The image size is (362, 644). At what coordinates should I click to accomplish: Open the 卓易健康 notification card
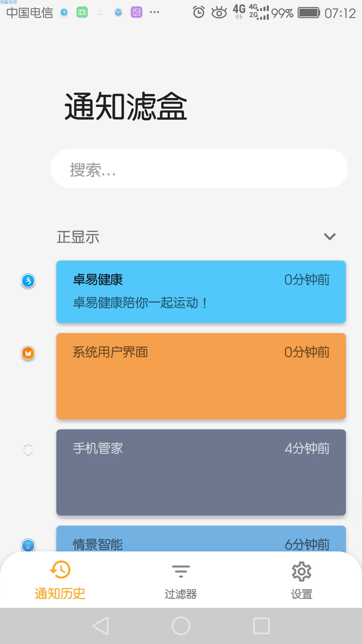pos(201,292)
